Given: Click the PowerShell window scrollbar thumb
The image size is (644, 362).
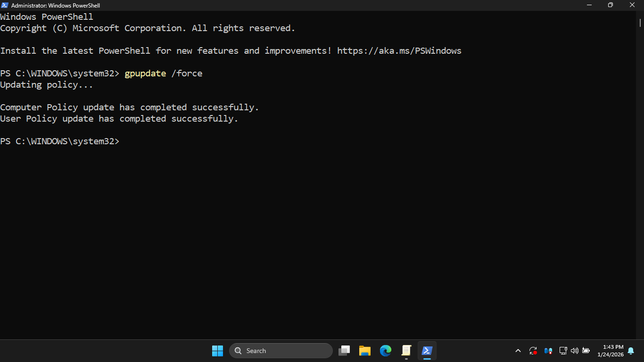Looking at the screenshot, I should point(640,22).
